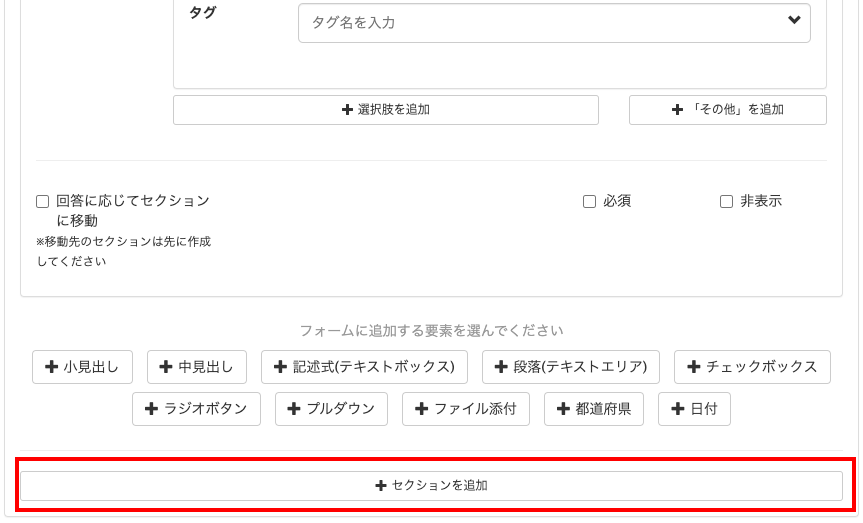Check the 非表示 checkbox

click(727, 201)
